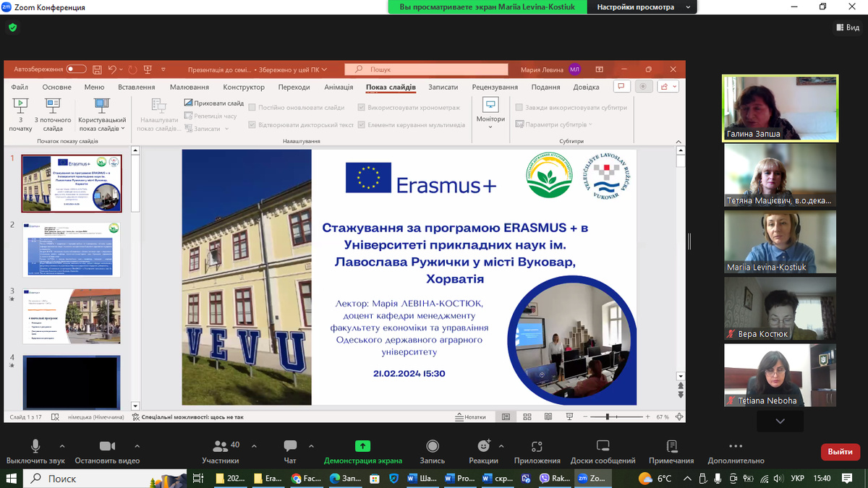Open the Переходи tab
Image resolution: width=868 pixels, height=488 pixels.
point(294,87)
